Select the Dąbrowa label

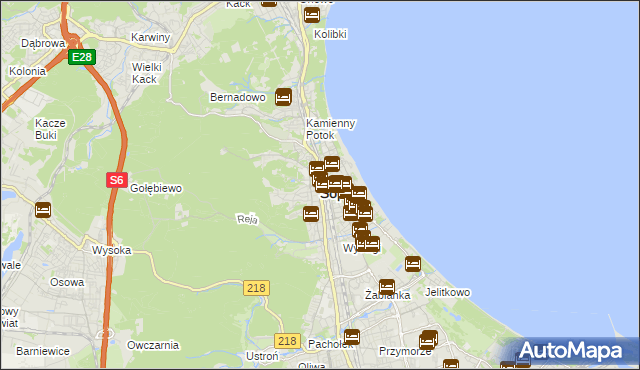43,43
